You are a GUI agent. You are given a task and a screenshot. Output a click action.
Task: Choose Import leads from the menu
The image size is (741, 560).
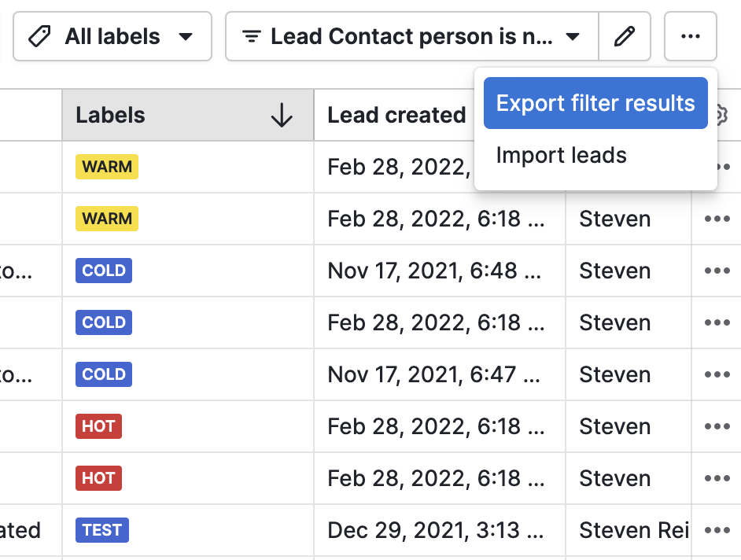[x=561, y=155]
